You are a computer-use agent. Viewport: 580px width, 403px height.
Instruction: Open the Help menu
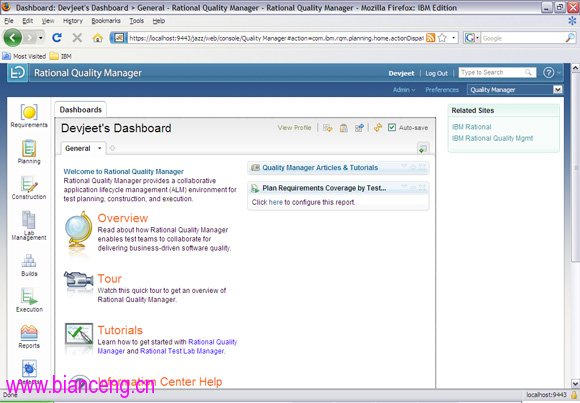(x=159, y=21)
